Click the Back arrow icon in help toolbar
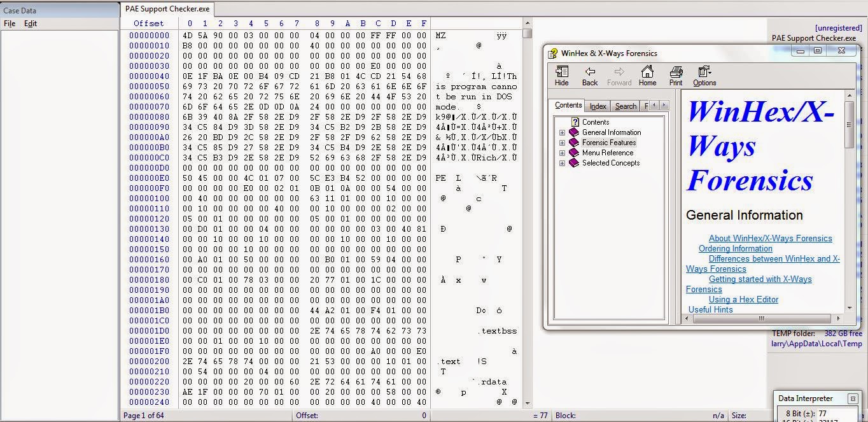This screenshot has height=422, width=868. tap(589, 72)
